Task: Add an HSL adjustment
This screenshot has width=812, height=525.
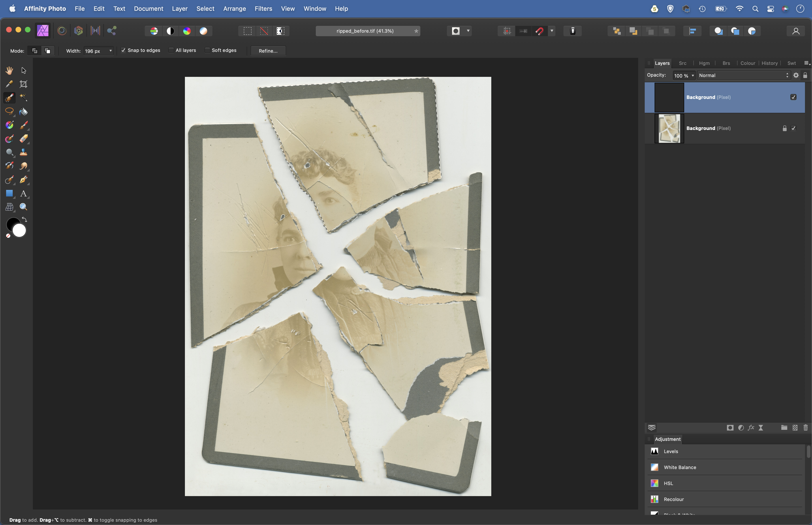Action: pos(724,483)
